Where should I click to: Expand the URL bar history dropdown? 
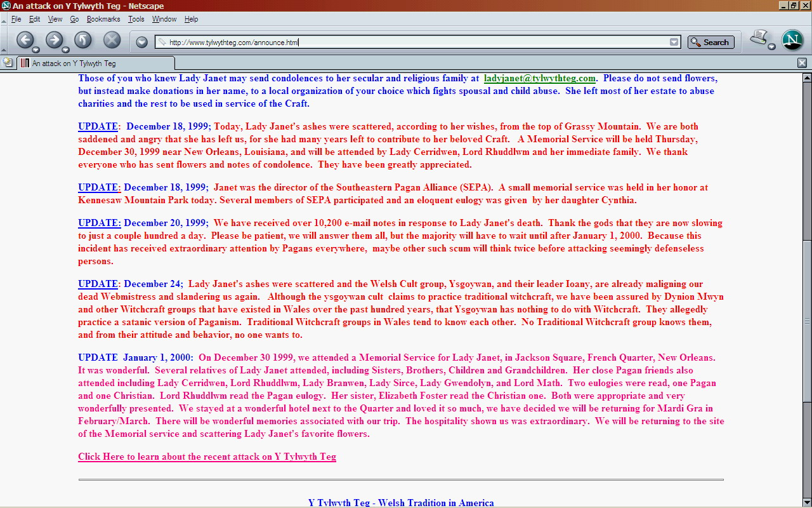(x=674, y=43)
